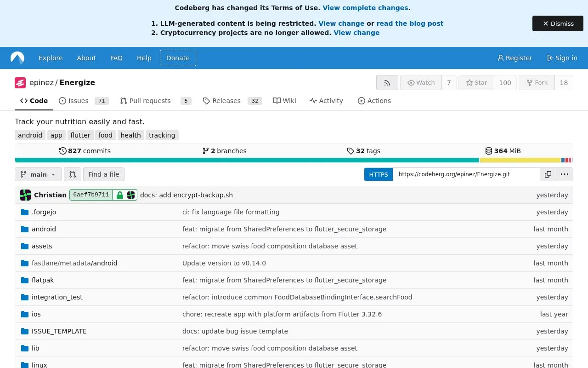Click the Codeberg mountain logo
This screenshot has height=368, width=588.
tap(17, 58)
